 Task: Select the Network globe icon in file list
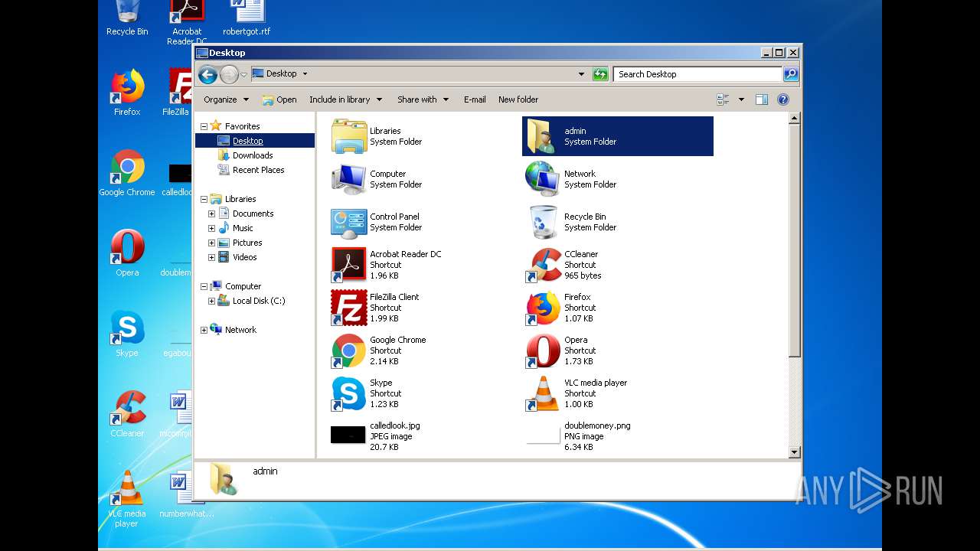click(544, 179)
